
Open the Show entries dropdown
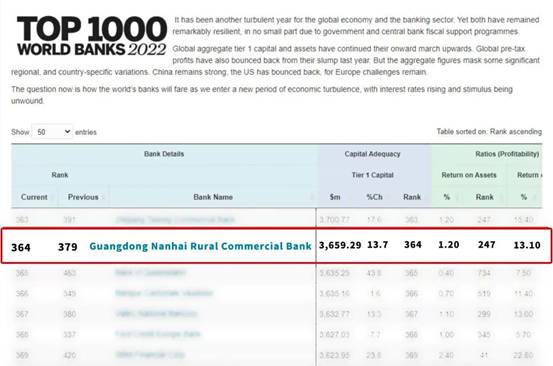(52, 132)
